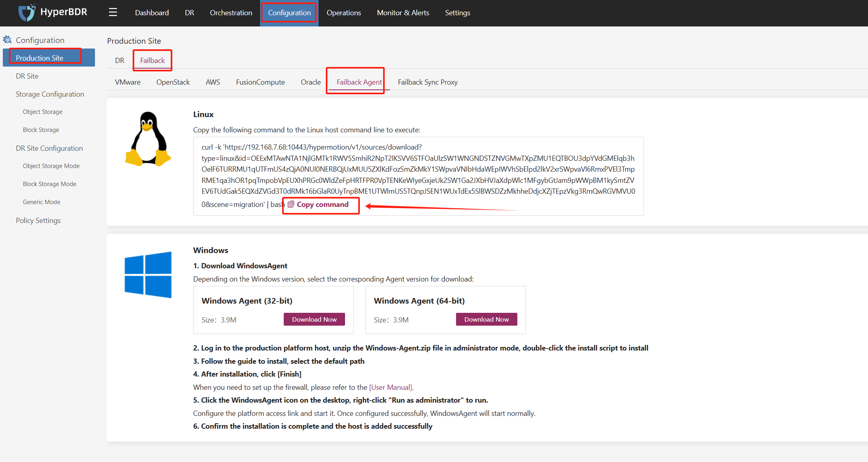Open Storage Configuration section
The height and width of the screenshot is (462, 868).
click(x=50, y=94)
